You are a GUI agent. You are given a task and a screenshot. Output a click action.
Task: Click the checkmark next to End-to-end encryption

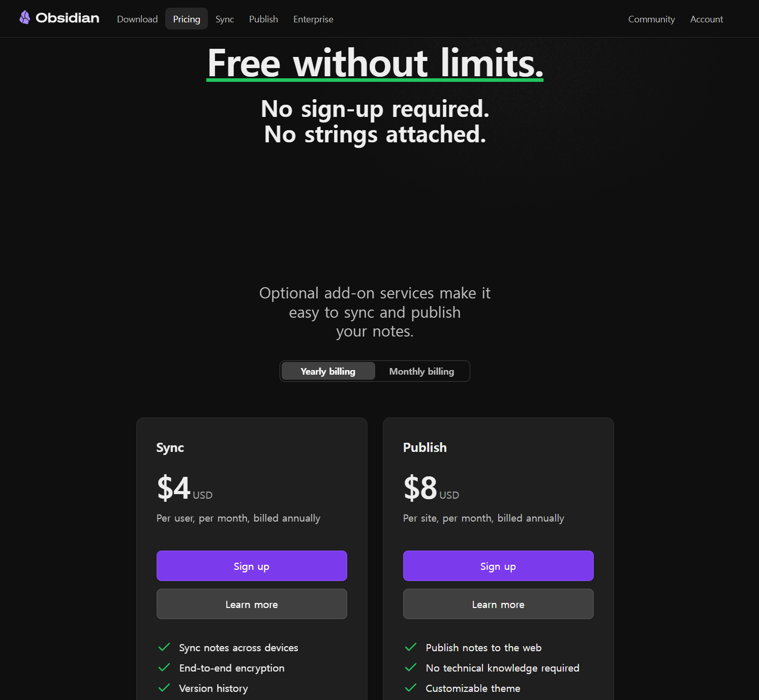click(x=164, y=667)
